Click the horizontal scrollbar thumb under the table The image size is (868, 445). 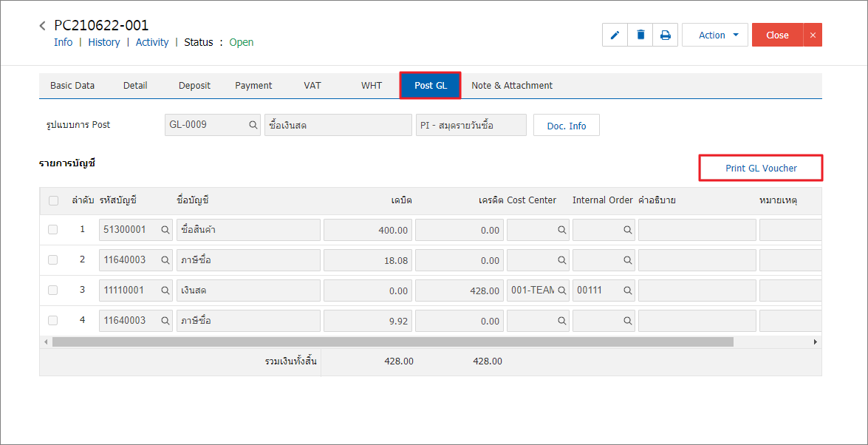pos(392,342)
